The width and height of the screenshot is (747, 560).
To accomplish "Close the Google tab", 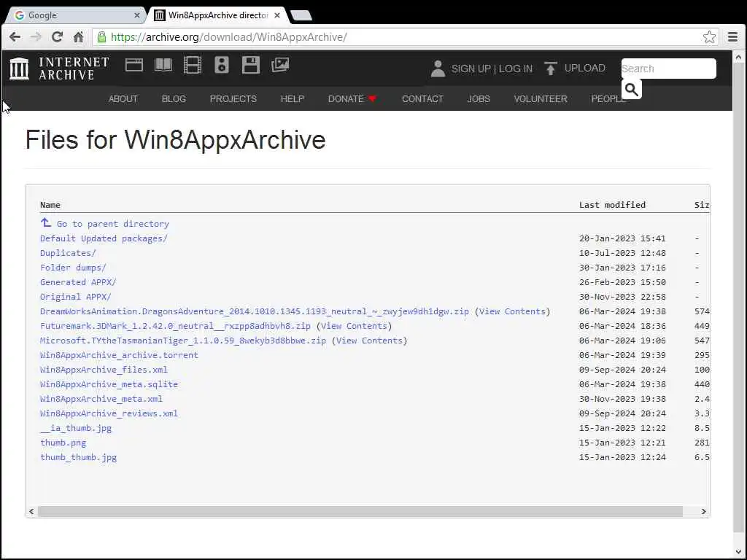I will pos(136,15).
